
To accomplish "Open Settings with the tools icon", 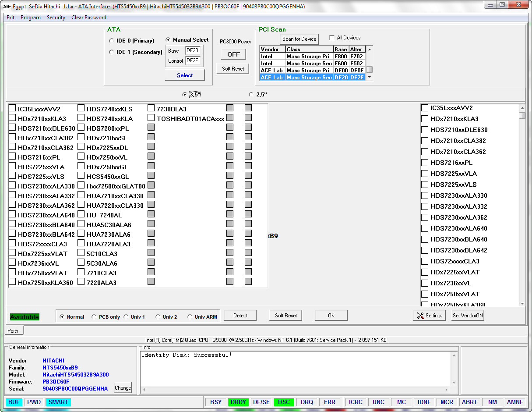I will click(430, 316).
